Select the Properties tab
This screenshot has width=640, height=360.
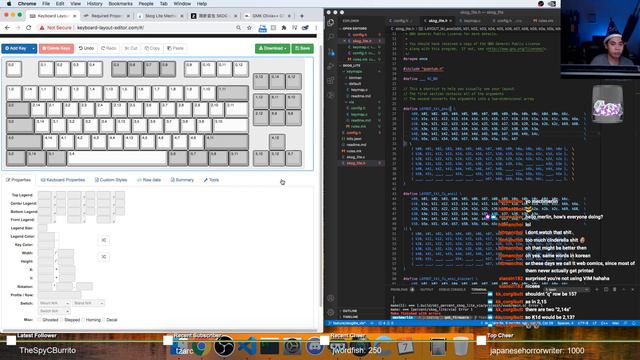point(18,180)
